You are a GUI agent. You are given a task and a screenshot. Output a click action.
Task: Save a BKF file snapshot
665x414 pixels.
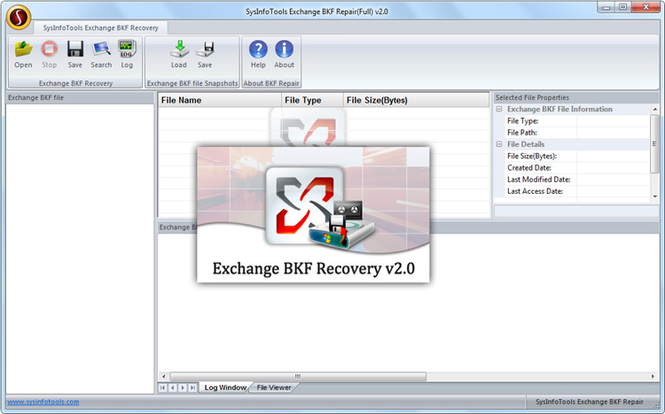[205, 54]
